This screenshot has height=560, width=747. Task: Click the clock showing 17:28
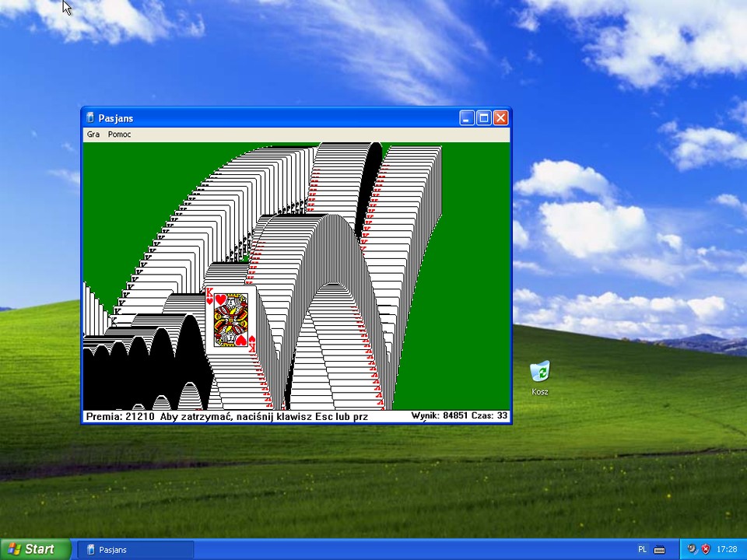[x=728, y=549]
